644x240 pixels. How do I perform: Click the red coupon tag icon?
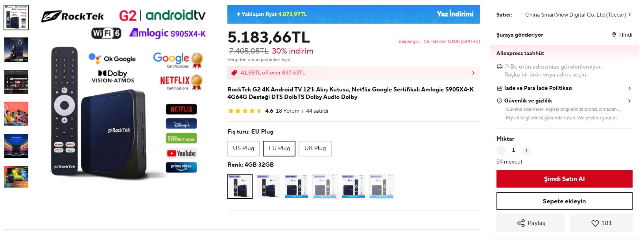[x=234, y=73]
